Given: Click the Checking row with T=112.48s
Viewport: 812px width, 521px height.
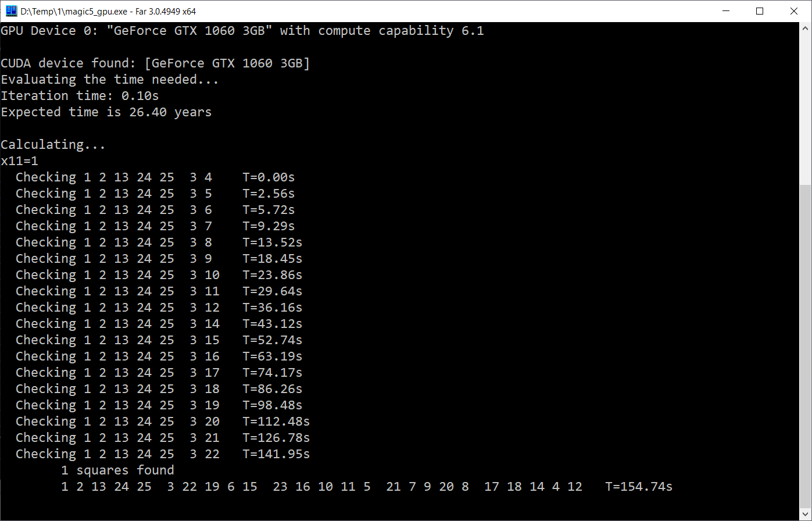Looking at the screenshot, I should [x=163, y=422].
